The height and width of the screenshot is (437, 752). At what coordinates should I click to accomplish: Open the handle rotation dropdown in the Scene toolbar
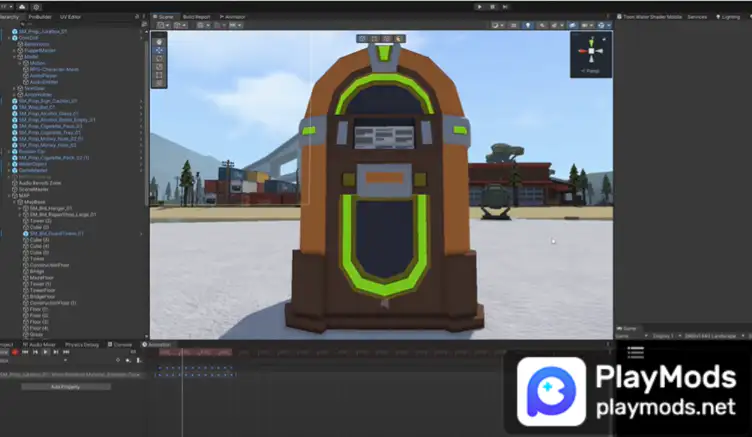click(180, 25)
